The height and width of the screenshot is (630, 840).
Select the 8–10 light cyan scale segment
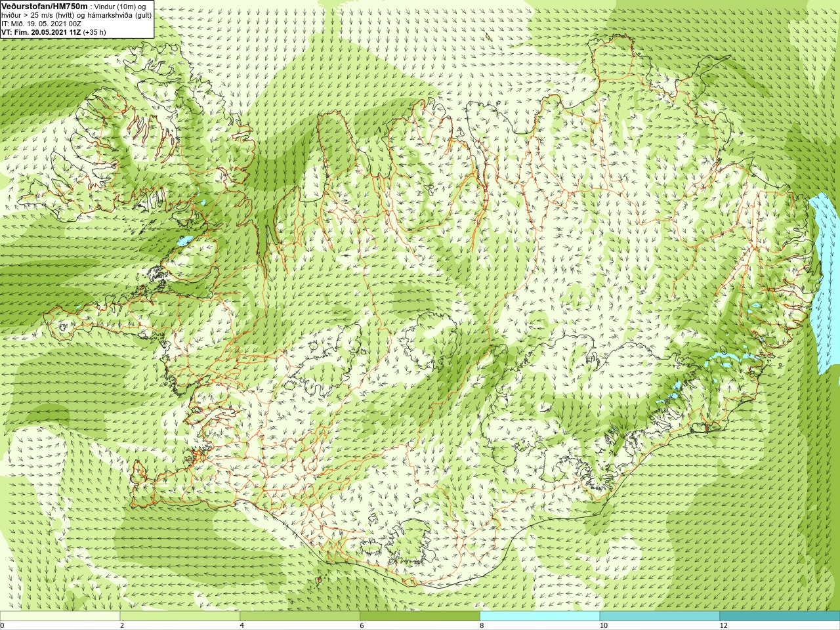tap(539, 616)
